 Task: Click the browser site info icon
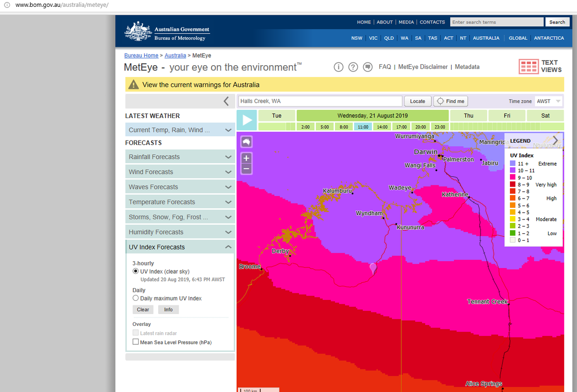pyautogui.click(x=7, y=5)
